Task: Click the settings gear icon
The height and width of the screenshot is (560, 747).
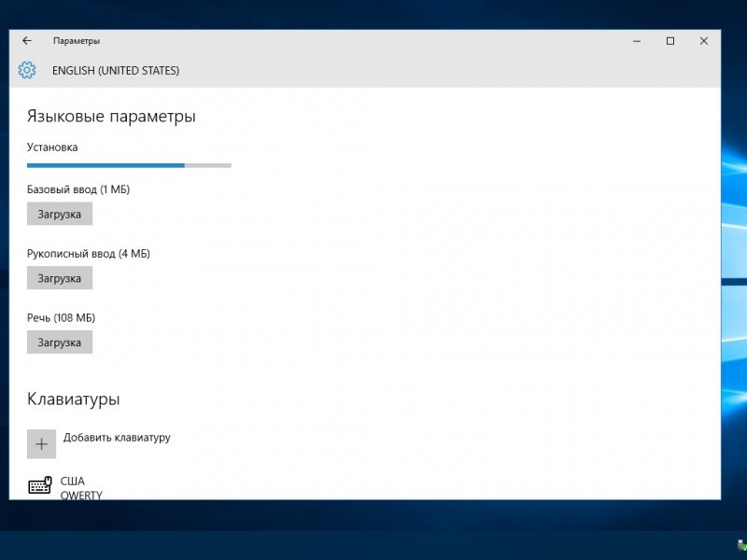Action: point(27,70)
